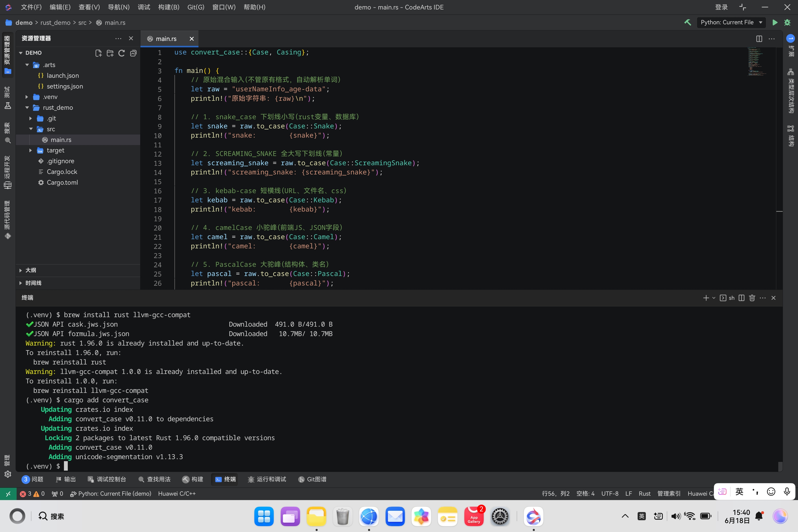Open the source control panel in sidebar
This screenshot has height=532, width=798.
point(7,220)
